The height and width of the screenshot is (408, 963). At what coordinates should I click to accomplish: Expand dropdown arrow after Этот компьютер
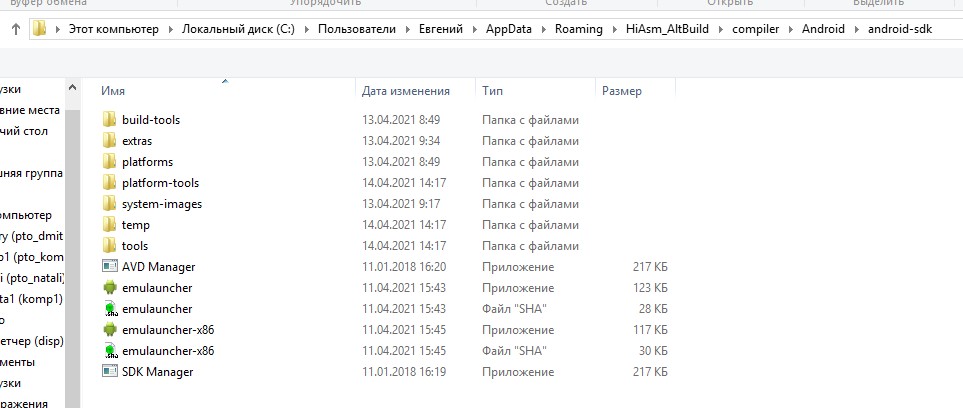[x=170, y=29]
